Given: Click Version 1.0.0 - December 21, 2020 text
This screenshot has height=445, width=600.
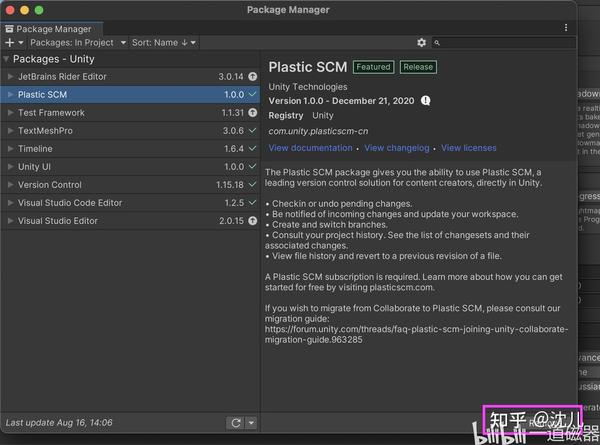Looking at the screenshot, I should 341,101.
